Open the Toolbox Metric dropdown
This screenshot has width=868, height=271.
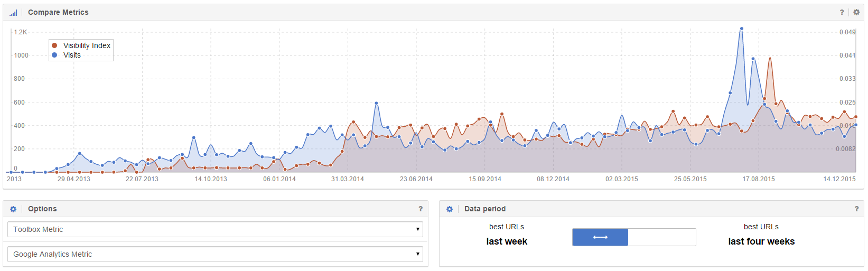[x=215, y=229]
